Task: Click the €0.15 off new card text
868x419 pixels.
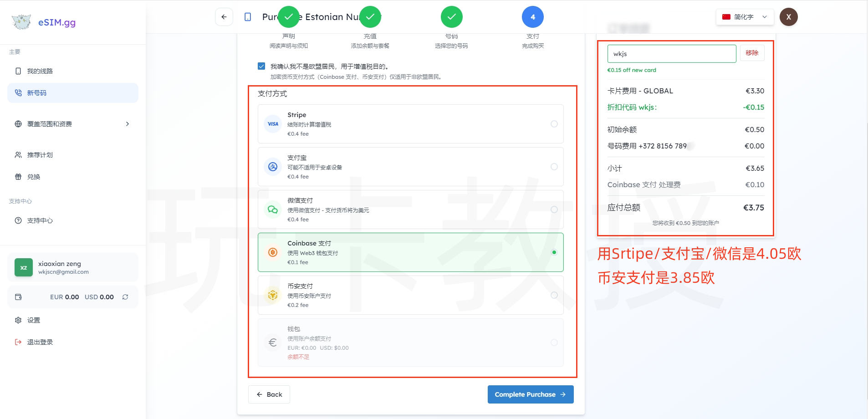Action: tap(632, 70)
